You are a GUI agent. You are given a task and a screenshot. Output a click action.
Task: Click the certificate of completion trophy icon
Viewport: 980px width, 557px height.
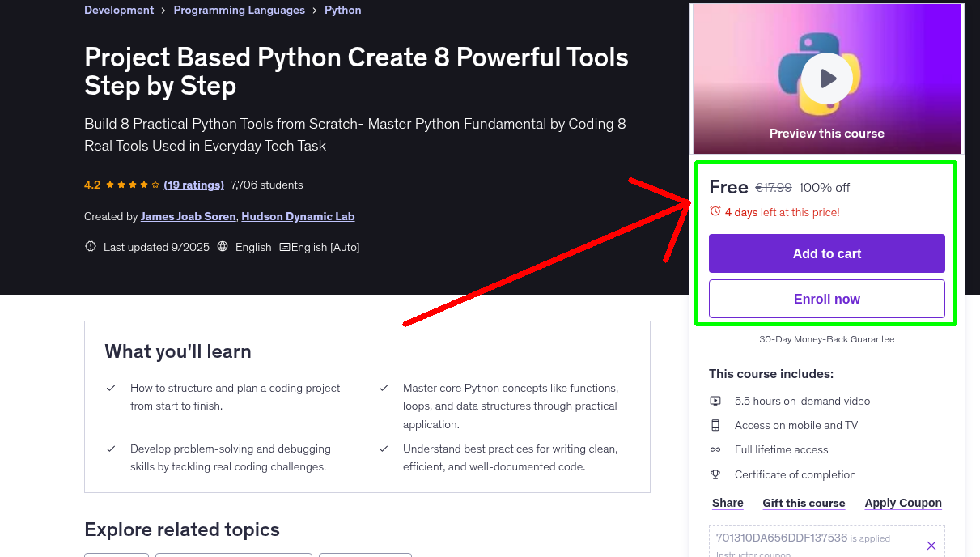[x=715, y=474]
